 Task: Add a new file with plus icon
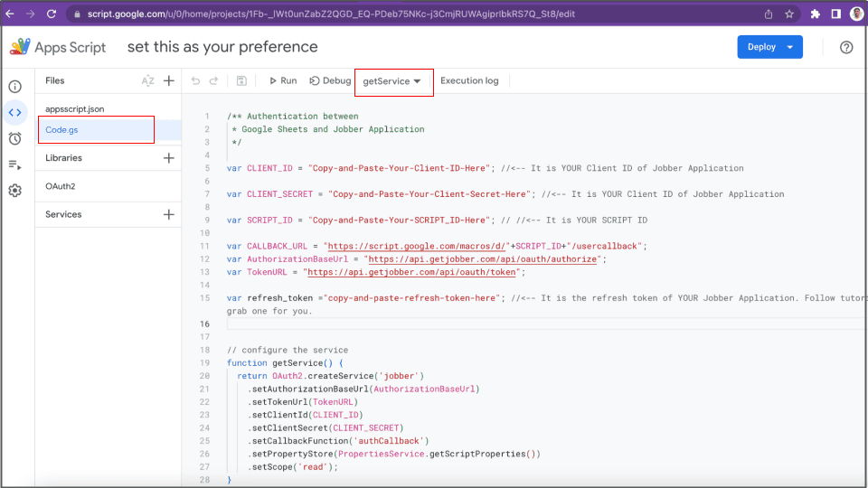[169, 81]
